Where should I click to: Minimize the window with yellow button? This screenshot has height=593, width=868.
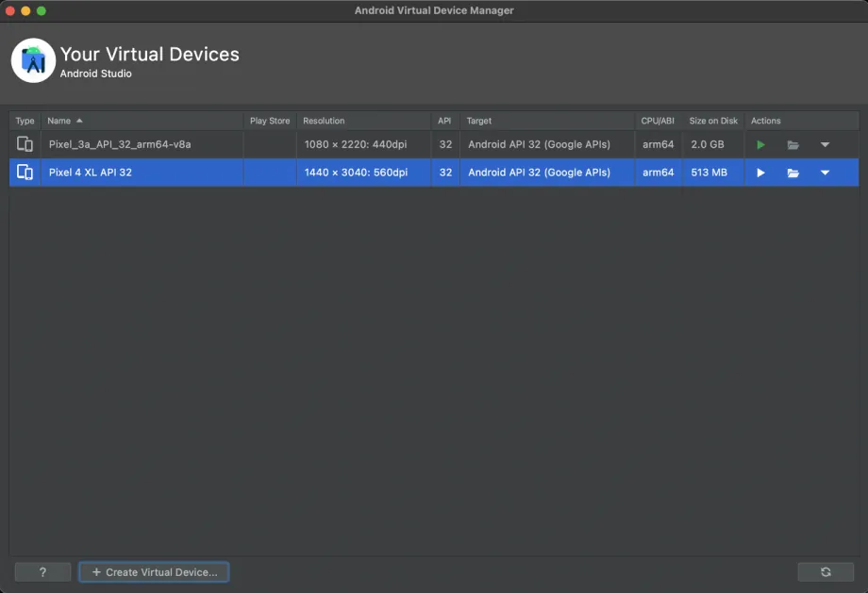coord(25,10)
